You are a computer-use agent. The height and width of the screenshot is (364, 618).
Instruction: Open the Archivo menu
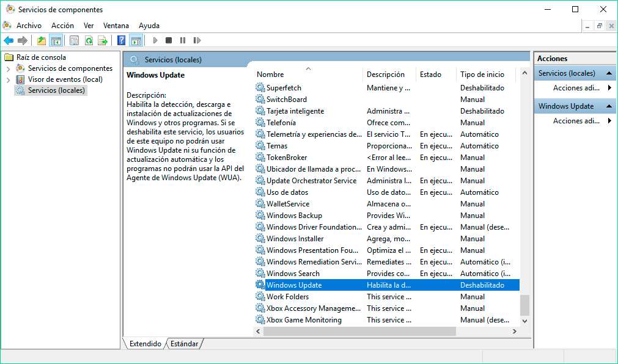coord(29,26)
